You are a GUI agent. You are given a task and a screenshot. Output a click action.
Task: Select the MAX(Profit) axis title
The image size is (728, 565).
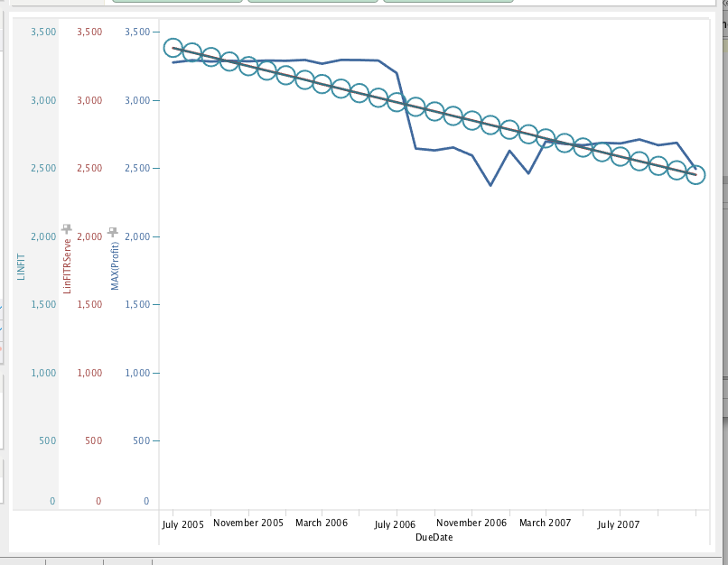pos(115,266)
